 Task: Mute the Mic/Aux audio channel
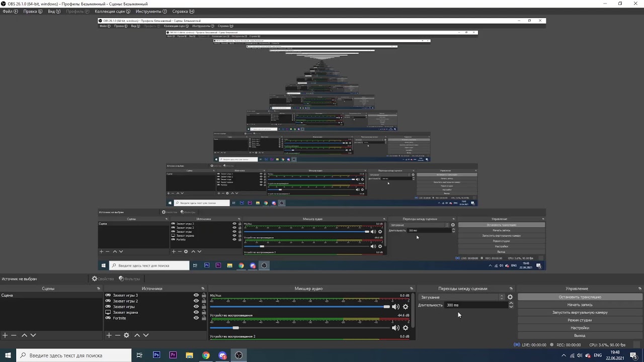396,307
